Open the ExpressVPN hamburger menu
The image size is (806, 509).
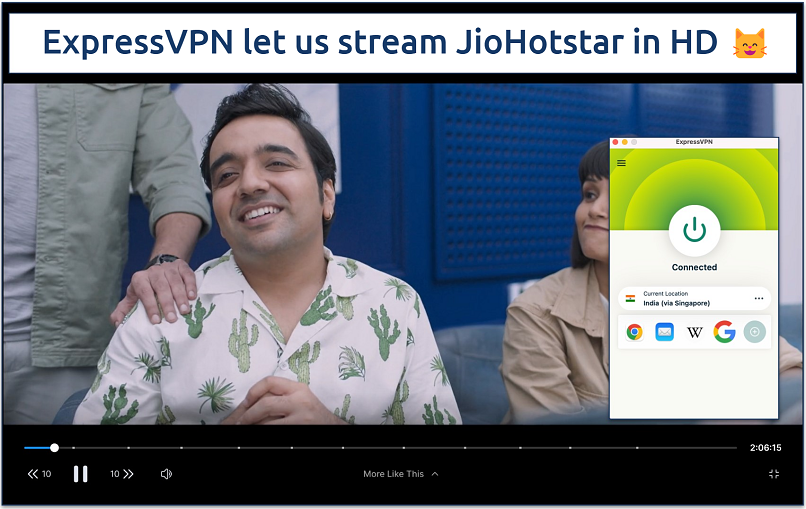(x=621, y=163)
